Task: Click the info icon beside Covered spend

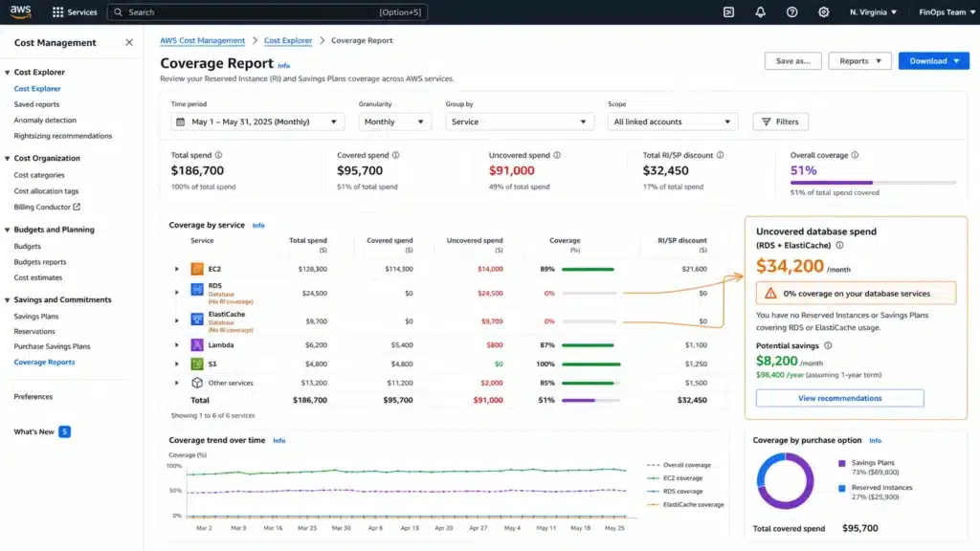Action: (395, 155)
